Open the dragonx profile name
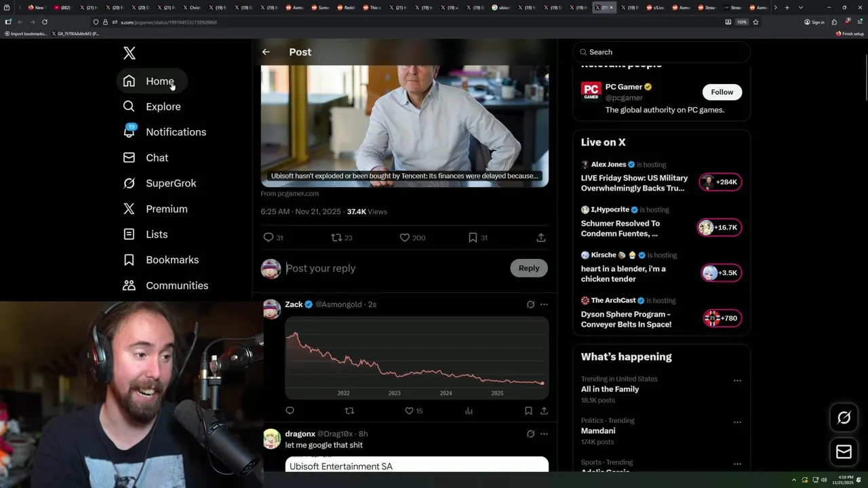This screenshot has width=868, height=488. (x=300, y=434)
